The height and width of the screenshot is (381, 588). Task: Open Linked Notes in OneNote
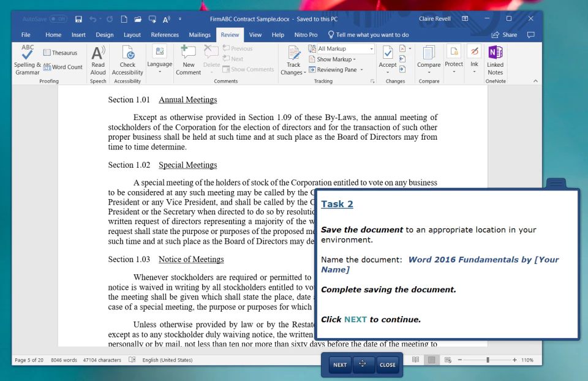click(496, 61)
